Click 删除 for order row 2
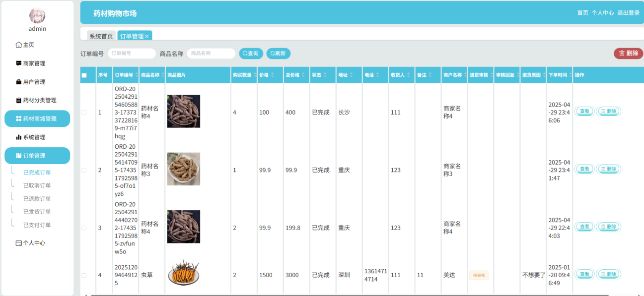Screen dimensions: 644x296 [x=608, y=169]
